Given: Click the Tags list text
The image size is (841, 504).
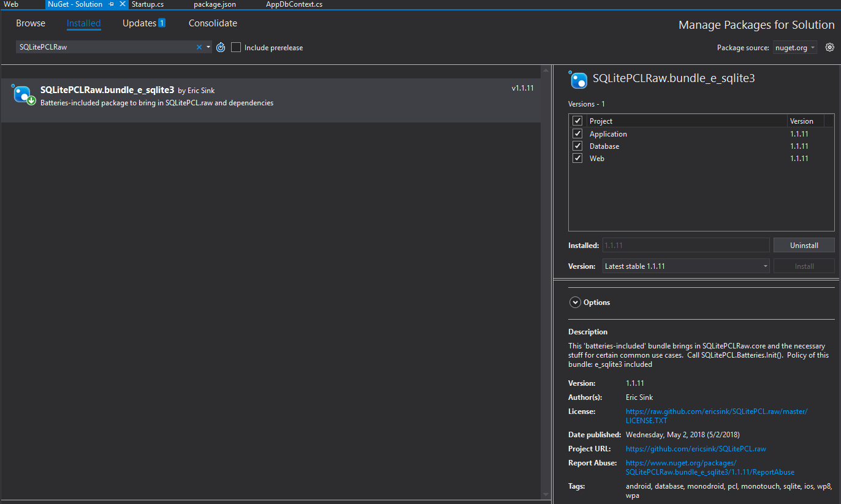Looking at the screenshot, I should [728, 491].
